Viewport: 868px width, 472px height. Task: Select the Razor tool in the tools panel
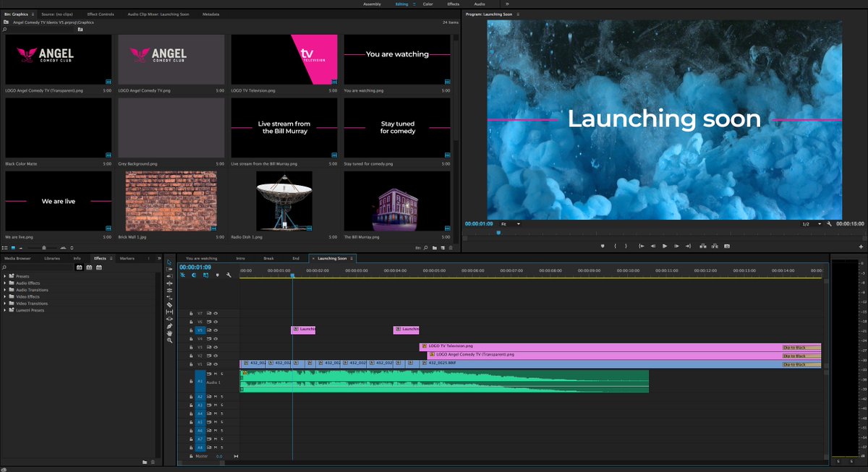(169, 304)
